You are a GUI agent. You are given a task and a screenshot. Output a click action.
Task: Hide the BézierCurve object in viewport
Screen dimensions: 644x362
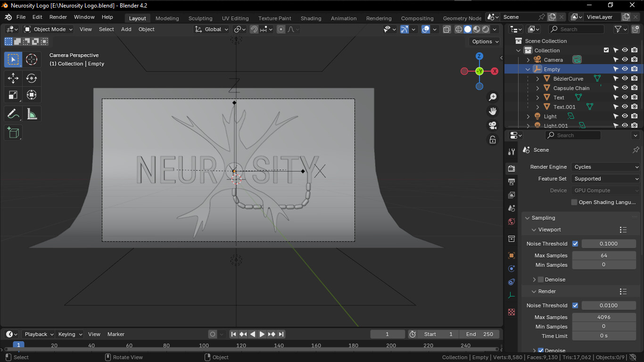pyautogui.click(x=625, y=79)
